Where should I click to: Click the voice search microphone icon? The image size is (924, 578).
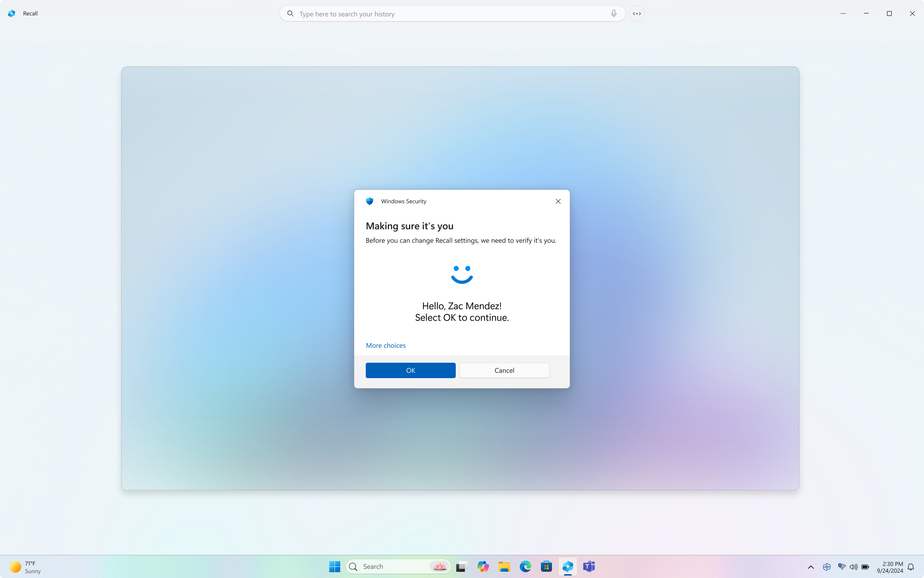(x=613, y=13)
